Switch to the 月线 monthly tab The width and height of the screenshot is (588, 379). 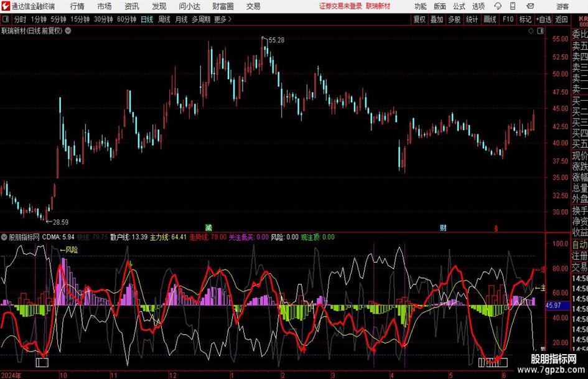pos(182,19)
